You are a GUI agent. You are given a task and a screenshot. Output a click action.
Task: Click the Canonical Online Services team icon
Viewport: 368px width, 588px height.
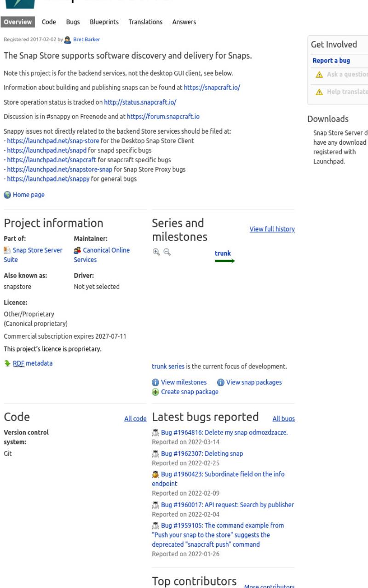click(x=77, y=250)
